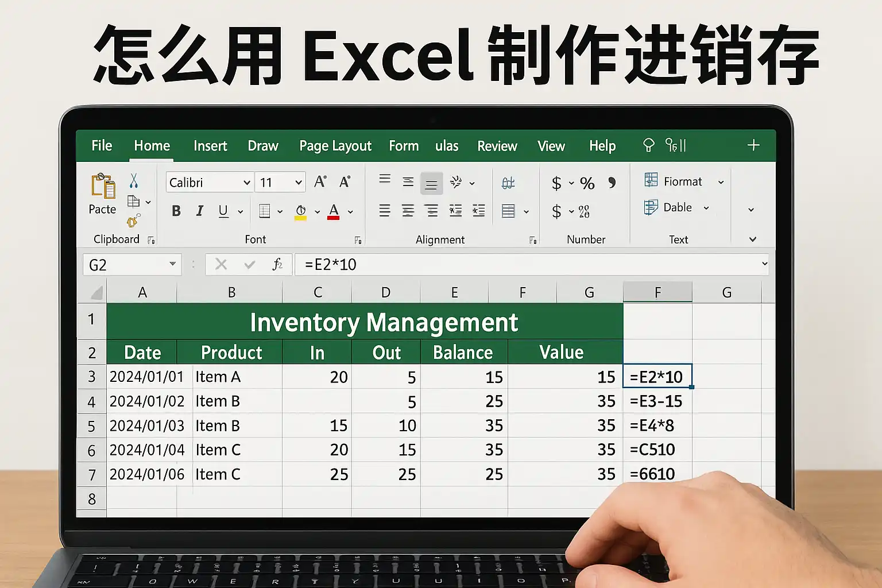Viewport: 882px width, 588px height.
Task: Decrease font size with the smaller A icon
Action: (345, 182)
